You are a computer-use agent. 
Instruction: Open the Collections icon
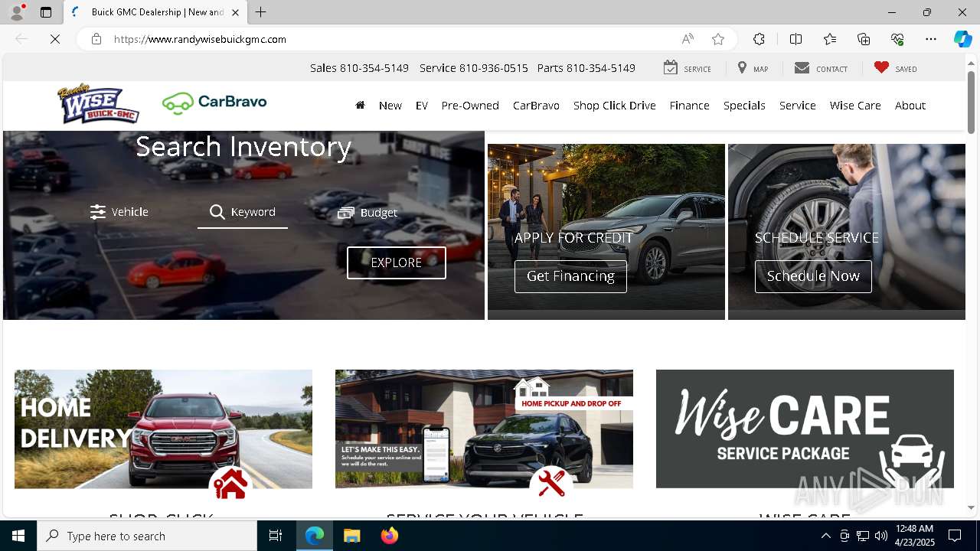864,39
